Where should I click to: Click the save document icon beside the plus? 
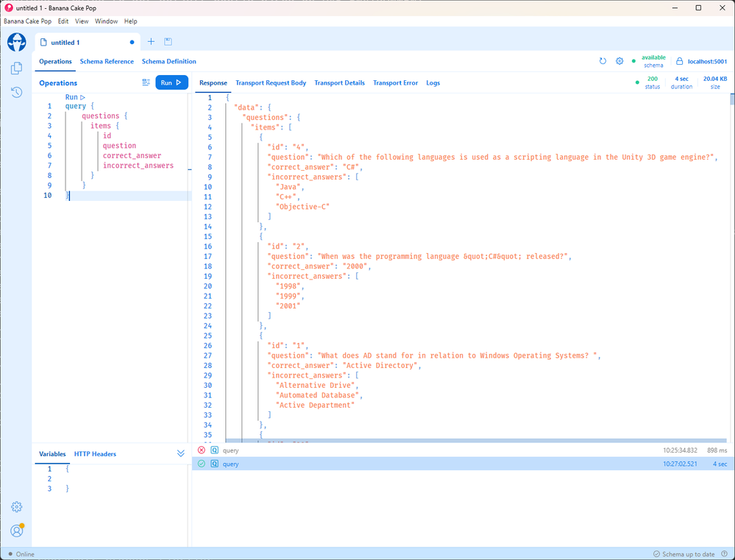pos(168,42)
